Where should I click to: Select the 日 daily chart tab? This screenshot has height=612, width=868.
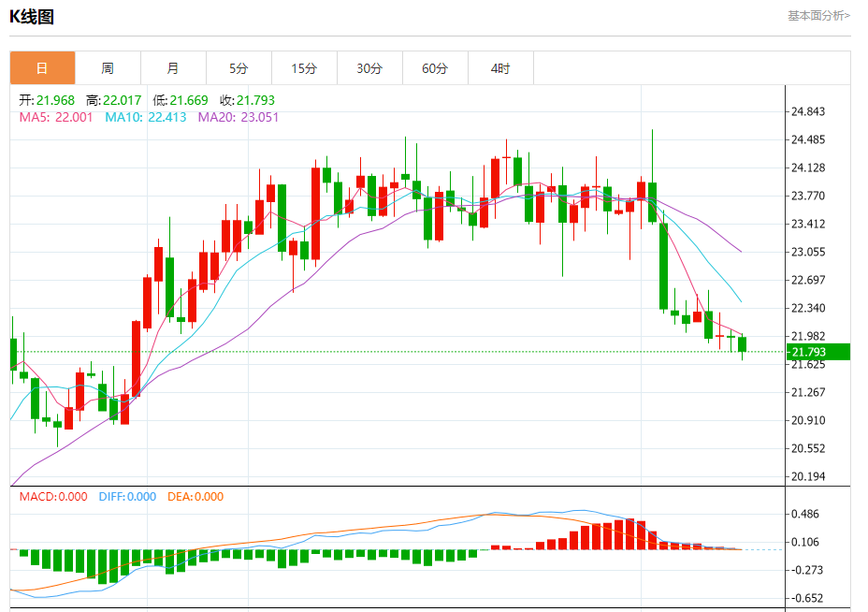click(43, 68)
